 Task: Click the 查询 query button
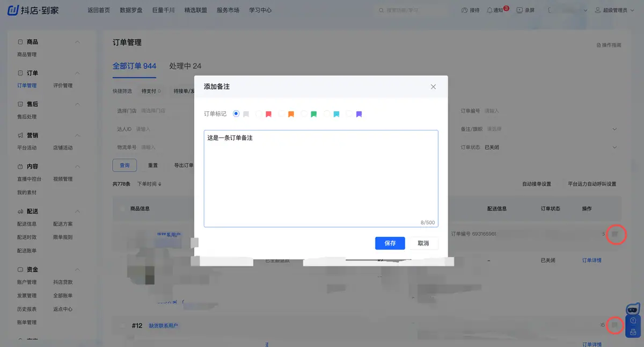click(125, 165)
